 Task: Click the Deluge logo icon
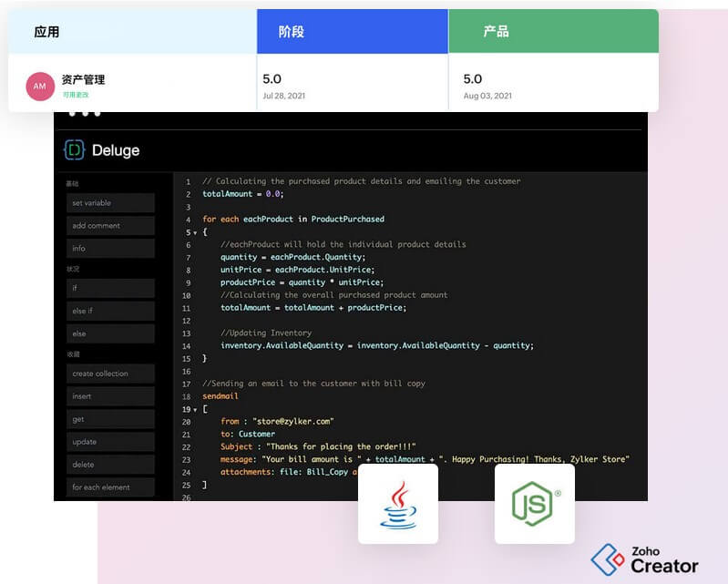click(x=75, y=150)
